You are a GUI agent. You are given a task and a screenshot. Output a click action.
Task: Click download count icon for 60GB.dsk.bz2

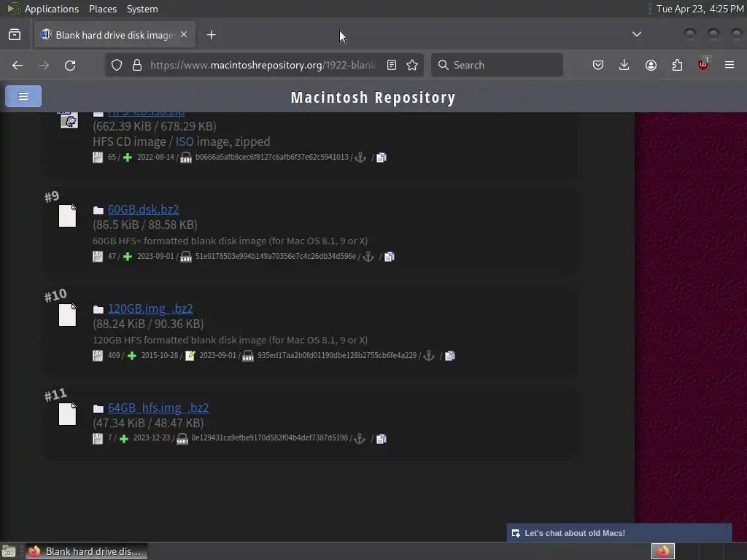(98, 257)
